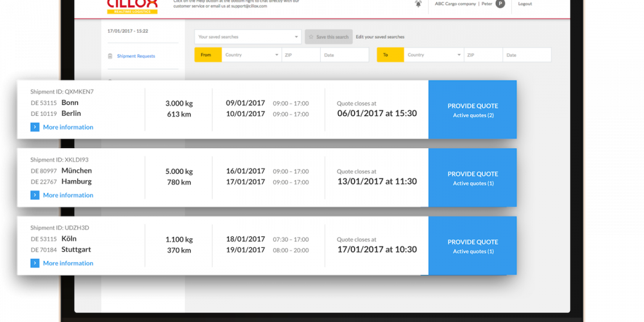Open Shipment Requests in the sidebar
The image size is (644, 322).
136,57
